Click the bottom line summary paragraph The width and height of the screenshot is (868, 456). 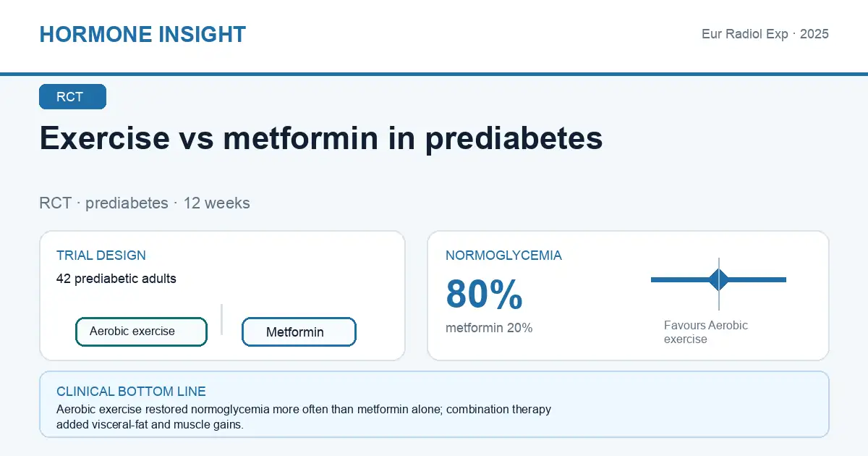(x=304, y=418)
